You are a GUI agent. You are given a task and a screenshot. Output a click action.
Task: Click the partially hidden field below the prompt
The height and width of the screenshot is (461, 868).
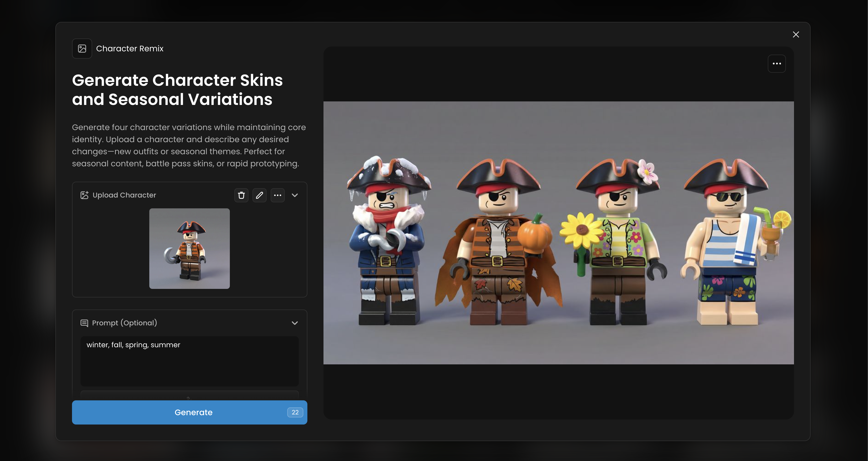click(x=189, y=395)
